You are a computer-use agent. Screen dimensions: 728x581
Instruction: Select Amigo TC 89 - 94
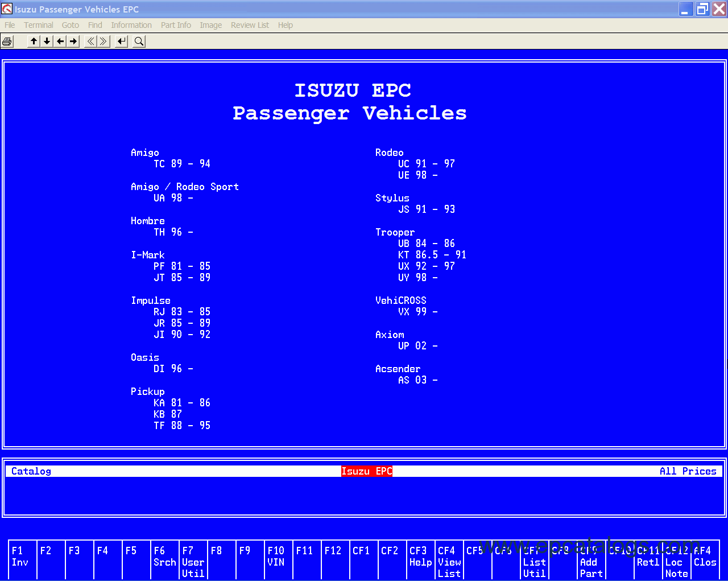[x=182, y=164]
